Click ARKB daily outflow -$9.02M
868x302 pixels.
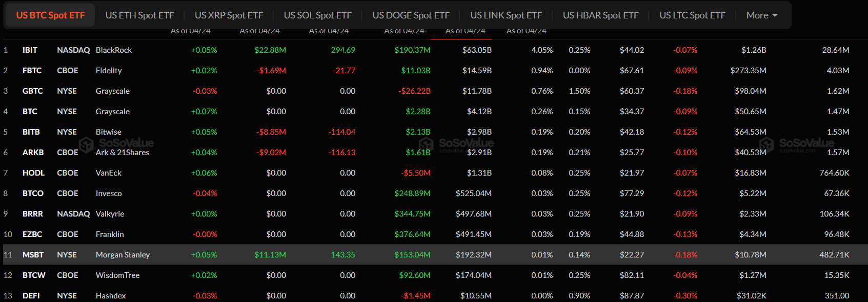pyautogui.click(x=271, y=153)
